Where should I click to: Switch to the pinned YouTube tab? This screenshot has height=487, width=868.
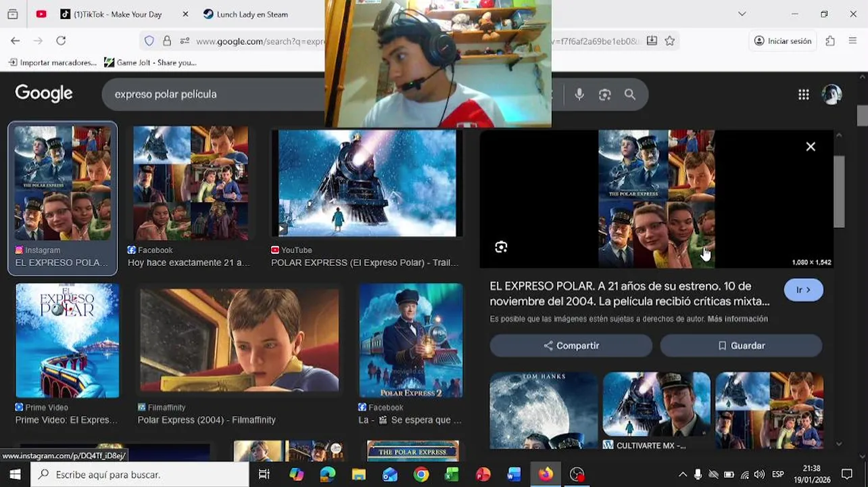click(41, 14)
